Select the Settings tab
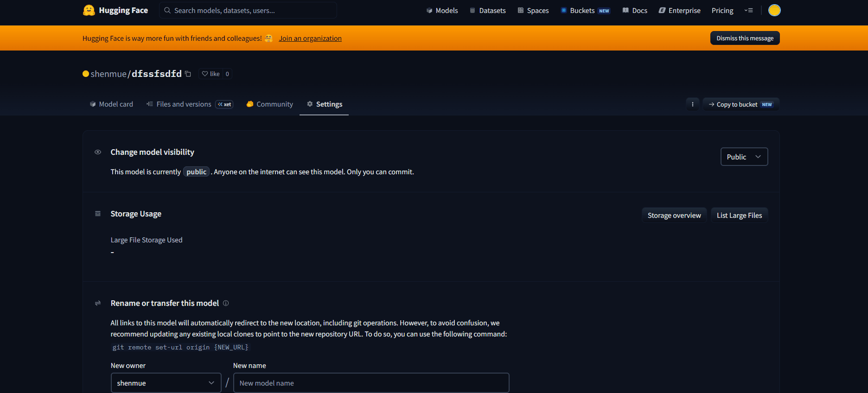The height and width of the screenshot is (393, 868). coord(324,104)
